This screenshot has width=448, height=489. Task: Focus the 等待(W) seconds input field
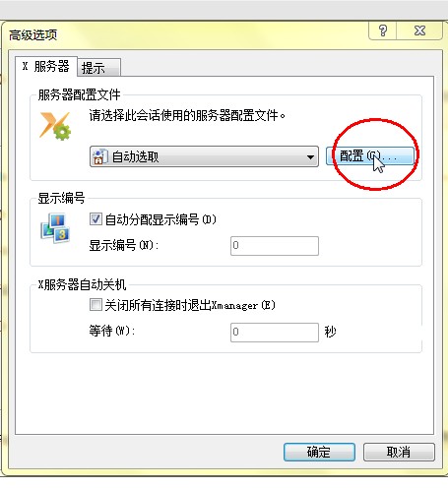275,333
